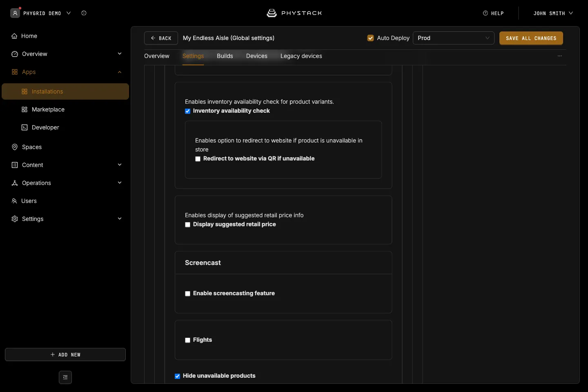Go back with the Back button
588x392 pixels.
click(x=161, y=38)
